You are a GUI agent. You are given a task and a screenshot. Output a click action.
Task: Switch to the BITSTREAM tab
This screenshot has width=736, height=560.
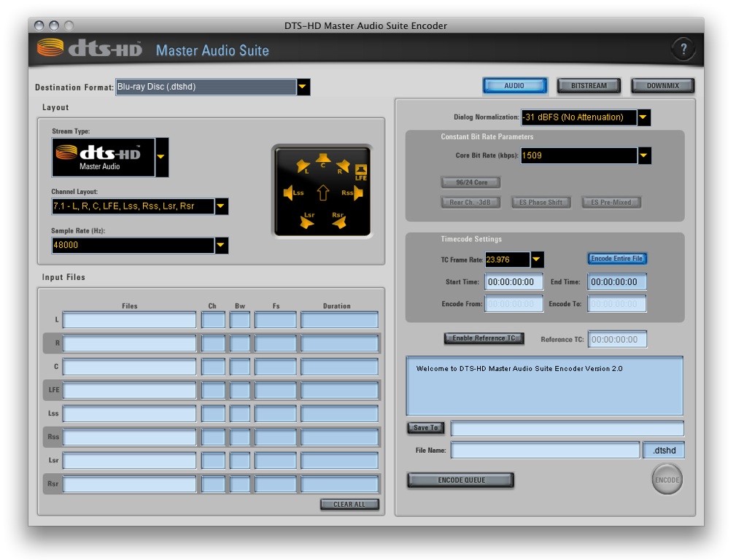coord(589,85)
